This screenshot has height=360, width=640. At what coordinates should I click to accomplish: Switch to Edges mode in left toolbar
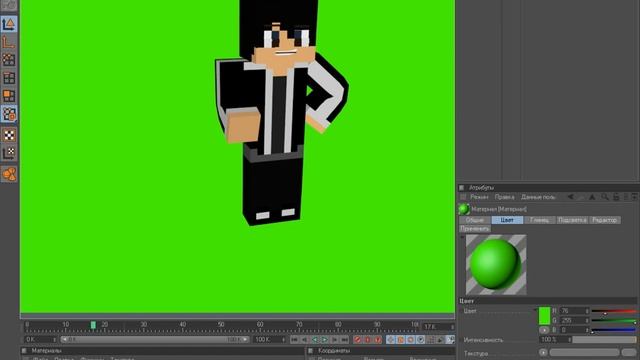click(x=9, y=78)
